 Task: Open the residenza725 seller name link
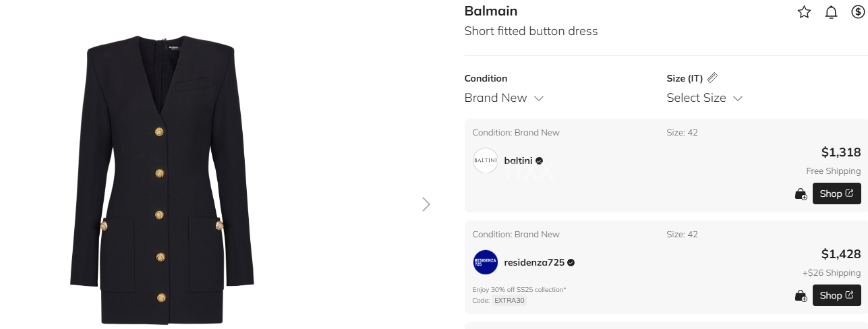(x=534, y=262)
